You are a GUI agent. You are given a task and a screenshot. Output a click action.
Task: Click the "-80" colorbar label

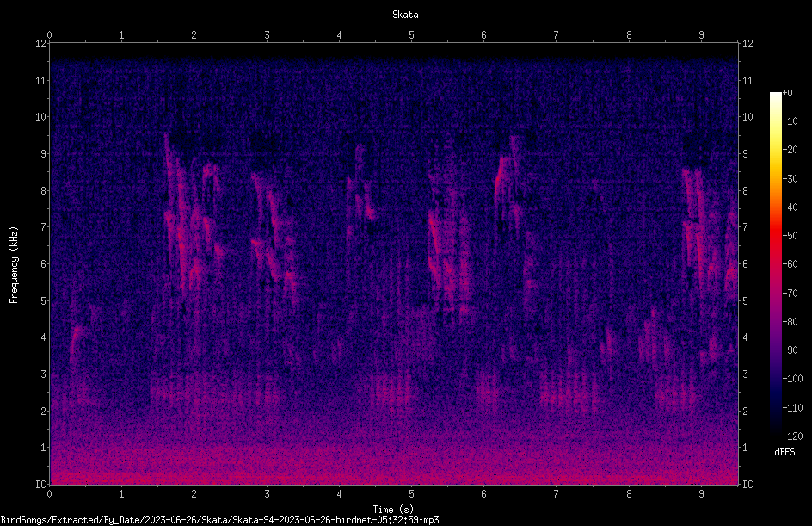click(790, 322)
